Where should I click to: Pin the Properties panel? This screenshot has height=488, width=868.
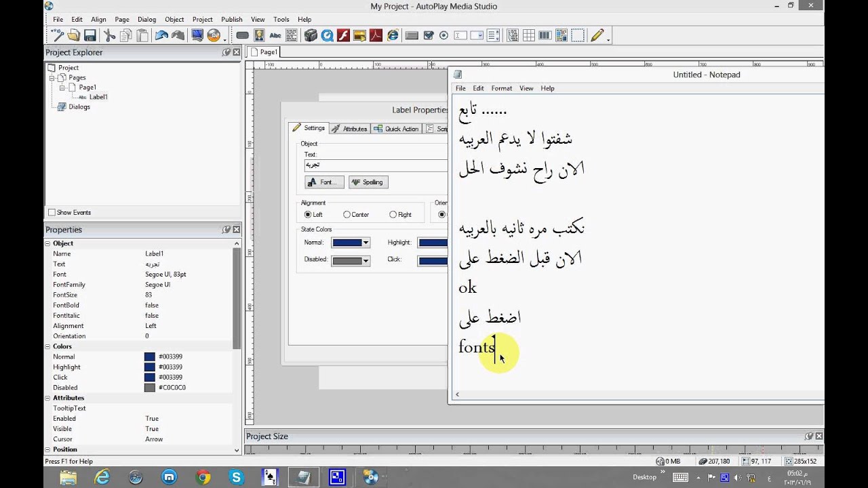point(226,230)
